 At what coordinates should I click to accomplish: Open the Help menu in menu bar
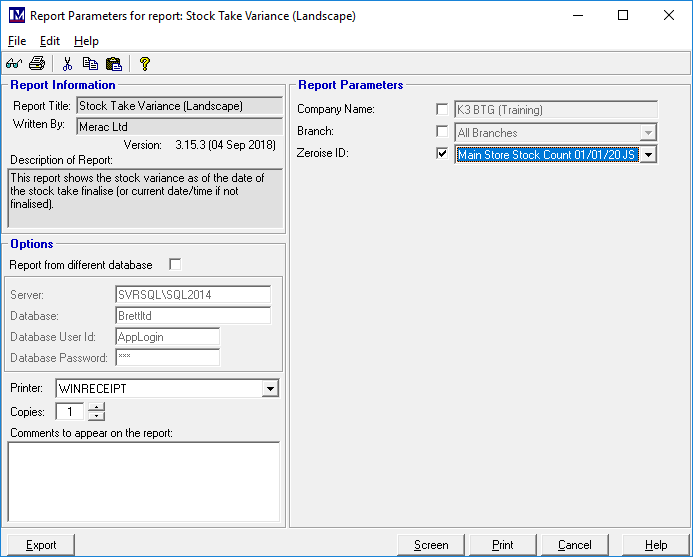point(86,41)
